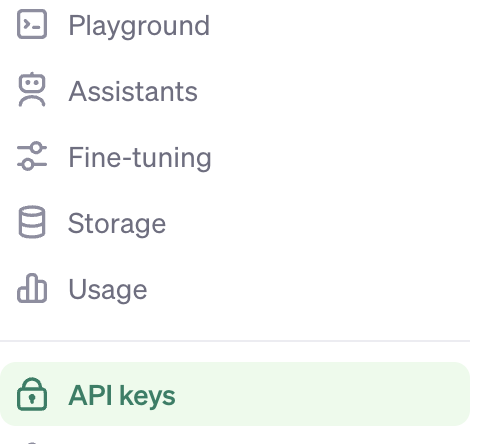Open the Storage page label
494x444 pixels.
pyautogui.click(x=117, y=224)
